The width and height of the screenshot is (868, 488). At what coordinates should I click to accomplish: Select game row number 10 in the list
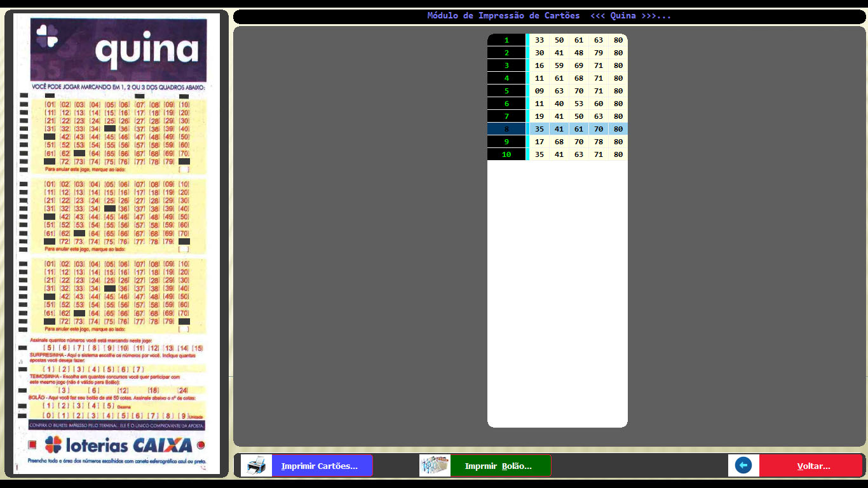click(x=506, y=154)
